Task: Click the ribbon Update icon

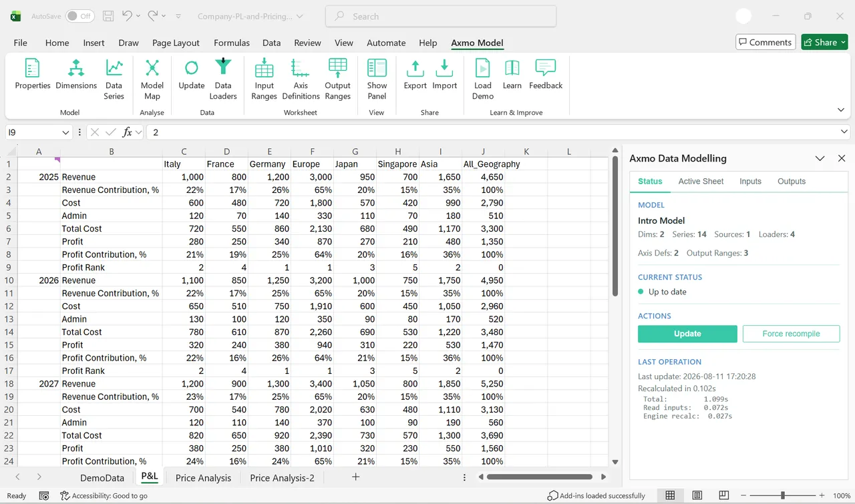Action: tap(192, 74)
